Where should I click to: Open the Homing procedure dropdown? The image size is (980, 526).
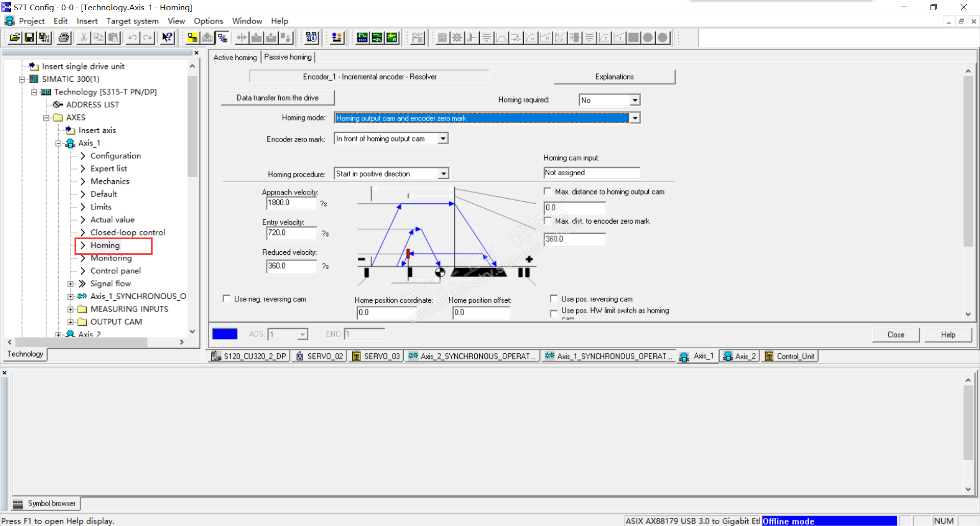click(x=444, y=174)
